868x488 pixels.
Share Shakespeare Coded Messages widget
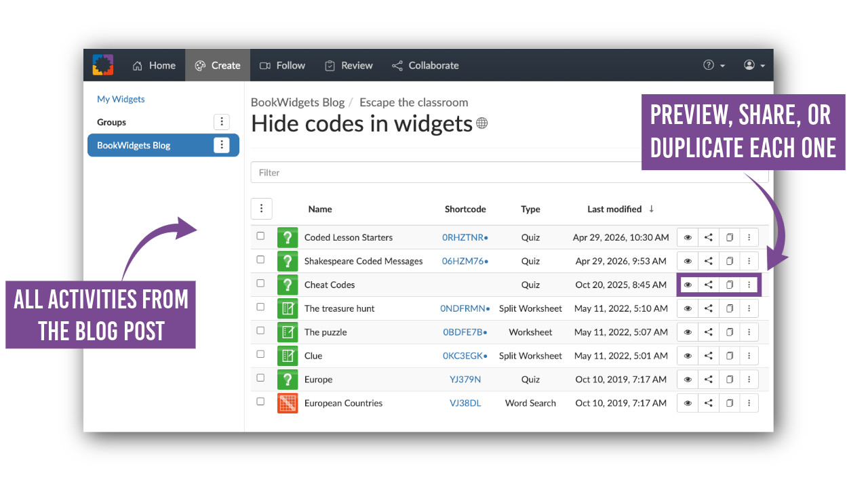pyautogui.click(x=709, y=261)
